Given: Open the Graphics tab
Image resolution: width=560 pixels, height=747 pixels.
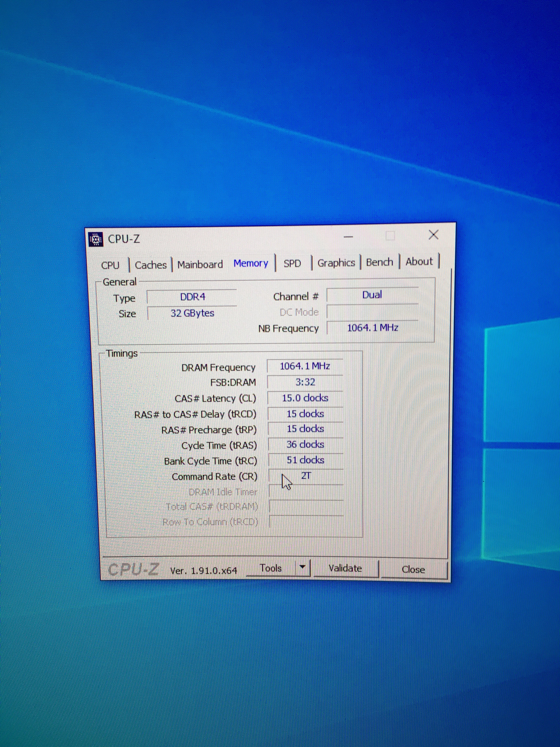Looking at the screenshot, I should tap(336, 262).
